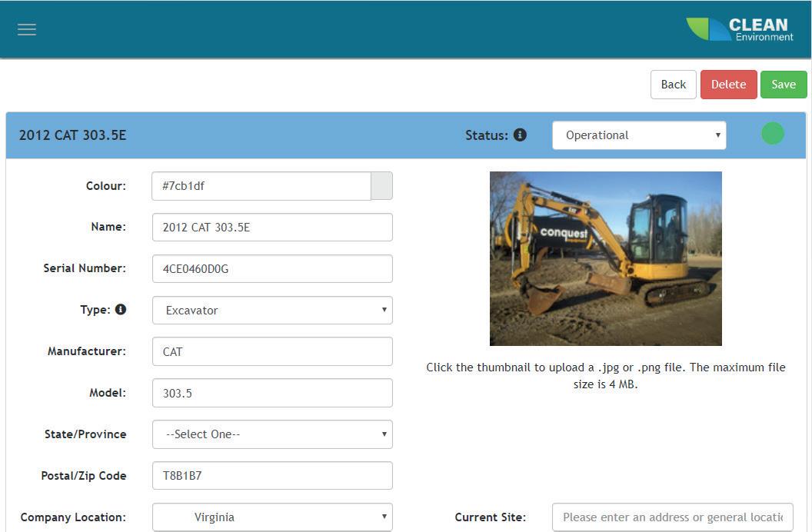Click the upload instructions text about 4 MB
The height and width of the screenshot is (532, 812).
coord(605,376)
